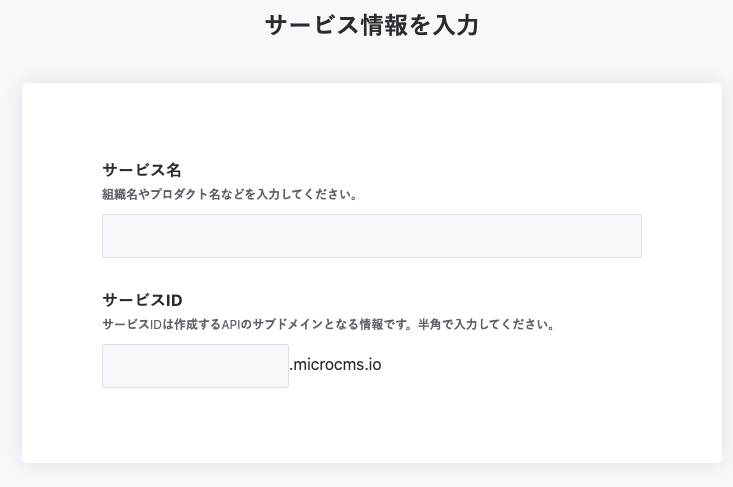Click the 半角で入力してください instruction sentence

click(486, 324)
